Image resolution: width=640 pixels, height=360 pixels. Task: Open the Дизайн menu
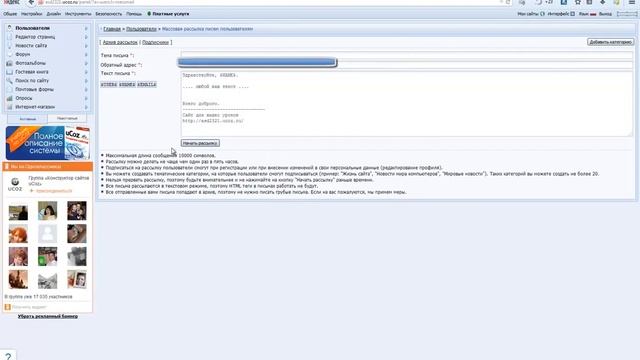(53, 14)
